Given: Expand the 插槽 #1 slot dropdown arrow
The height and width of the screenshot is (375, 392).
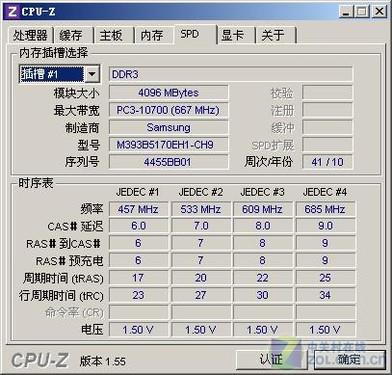Looking at the screenshot, I should tap(92, 74).
